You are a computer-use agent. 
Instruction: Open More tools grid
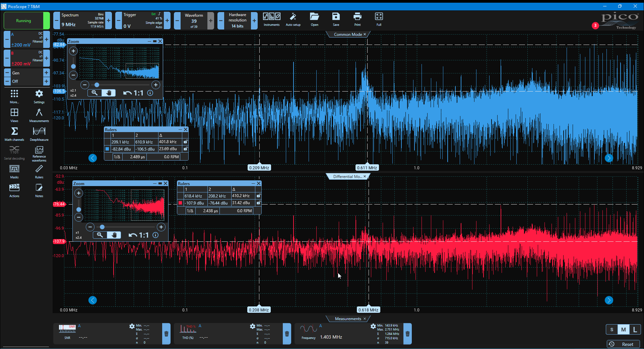point(14,96)
